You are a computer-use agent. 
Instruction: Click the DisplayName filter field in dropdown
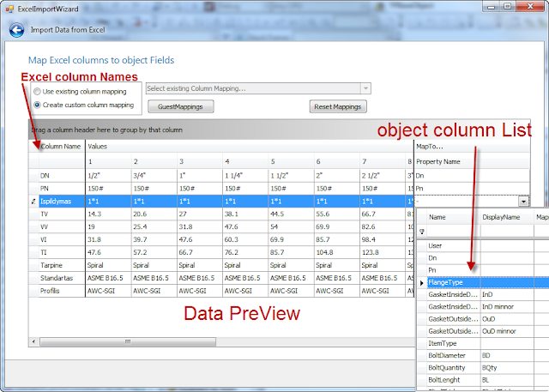coord(507,232)
